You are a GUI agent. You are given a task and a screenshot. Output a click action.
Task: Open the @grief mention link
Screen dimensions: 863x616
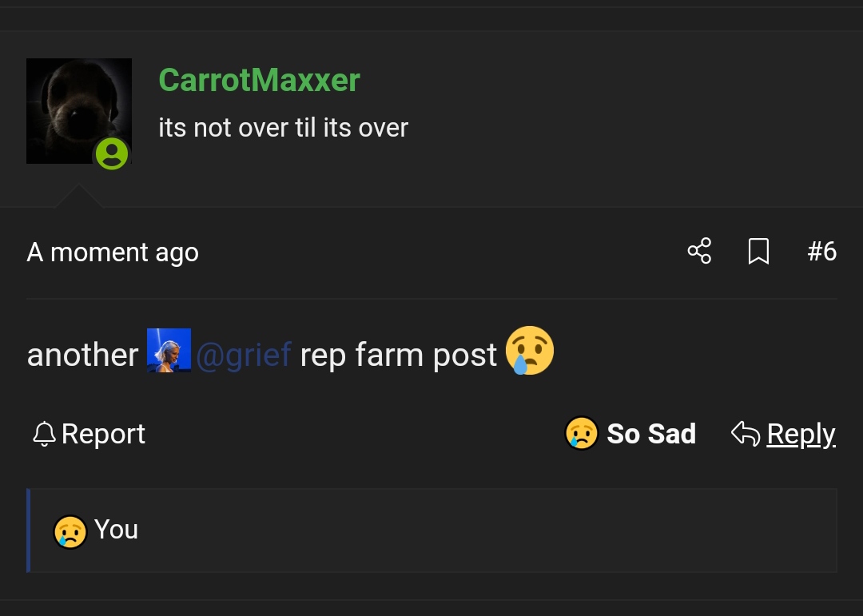click(x=244, y=354)
